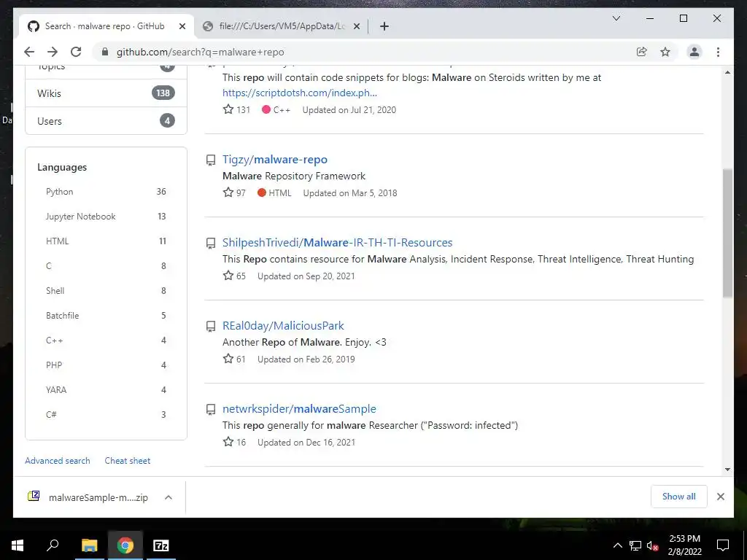The width and height of the screenshot is (747, 560).
Task: Open Advanced search link
Action: tap(57, 461)
